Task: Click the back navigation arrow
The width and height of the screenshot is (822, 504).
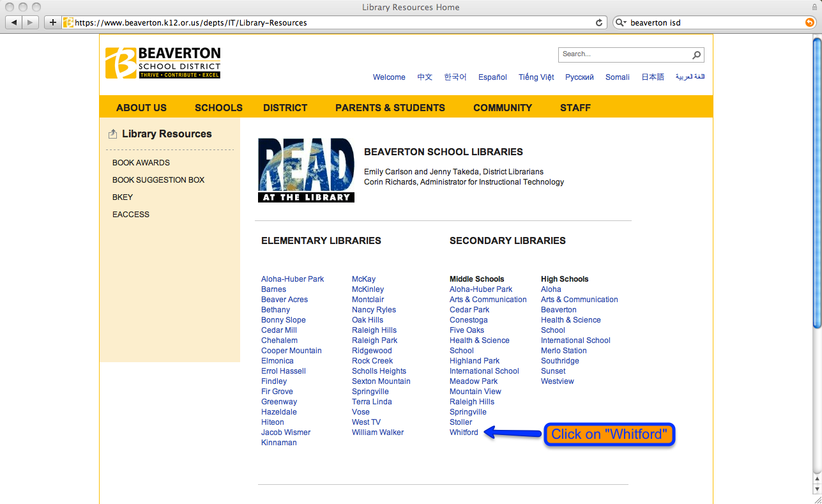Action: (13, 22)
